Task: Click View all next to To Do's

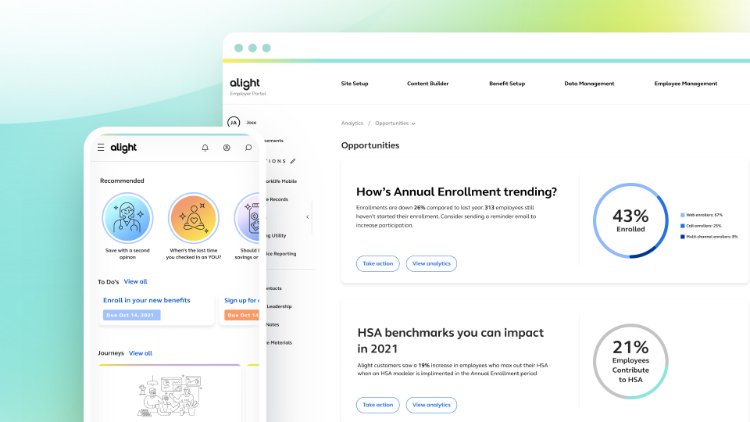Action: (x=135, y=281)
